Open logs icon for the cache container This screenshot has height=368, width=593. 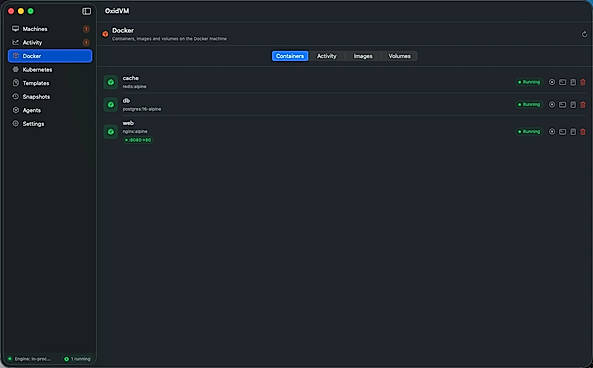pos(573,82)
